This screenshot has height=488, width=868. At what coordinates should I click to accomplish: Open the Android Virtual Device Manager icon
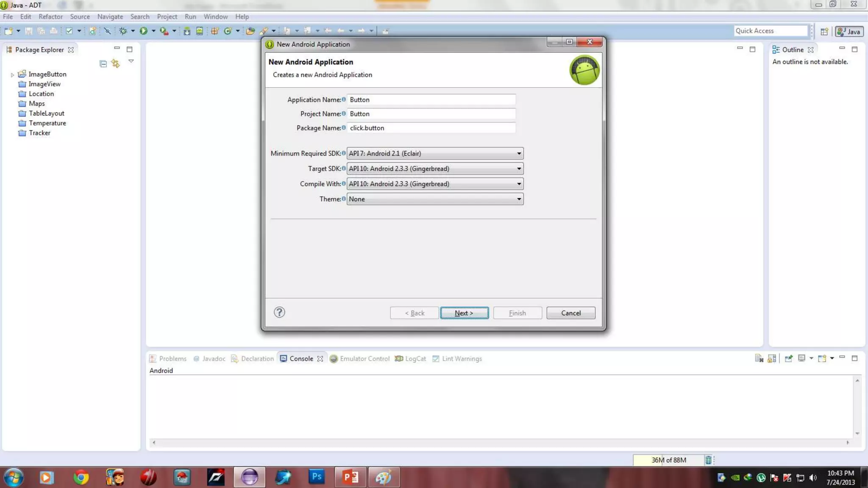click(200, 31)
